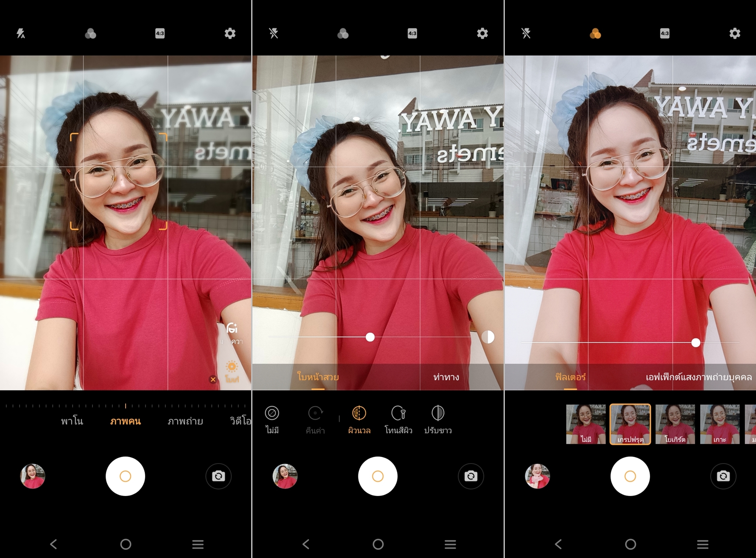756x558 pixels.
Task: Tap Android back button in middle screen
Action: tap(306, 544)
